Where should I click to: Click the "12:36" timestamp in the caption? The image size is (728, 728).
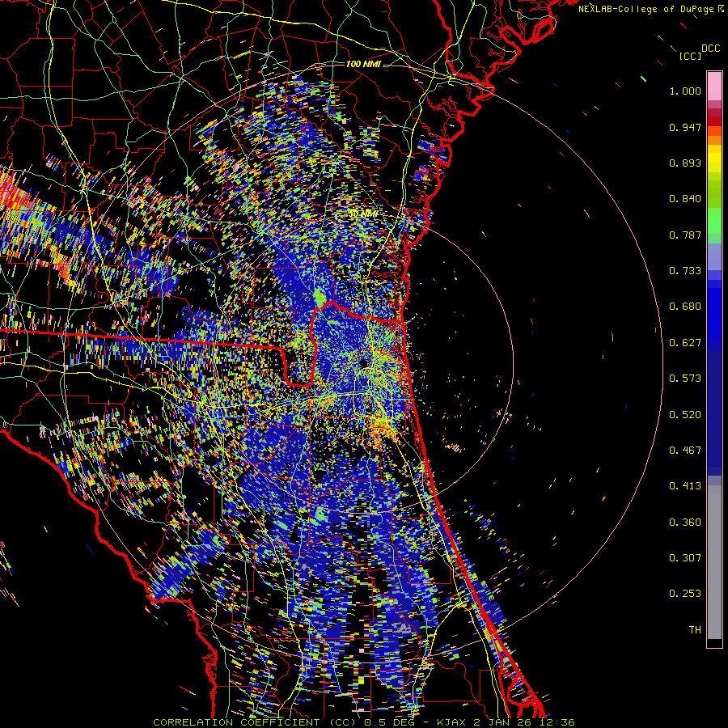tap(558, 722)
